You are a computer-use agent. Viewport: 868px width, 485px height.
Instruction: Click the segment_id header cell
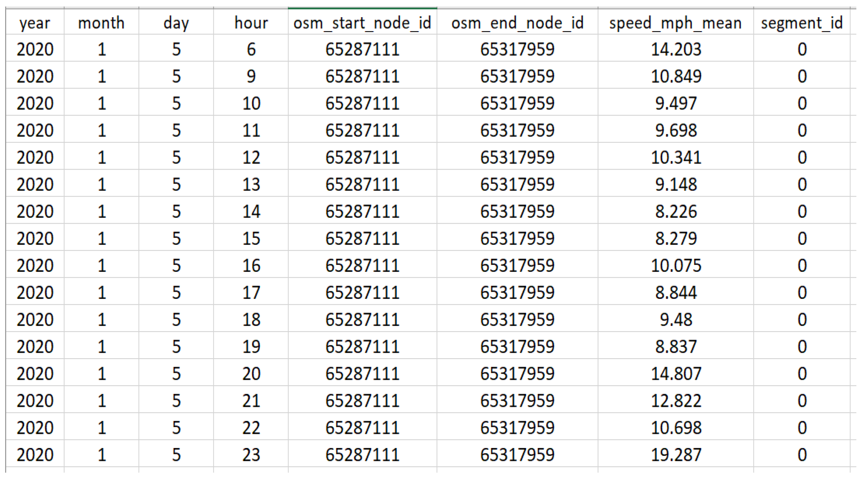click(x=801, y=23)
